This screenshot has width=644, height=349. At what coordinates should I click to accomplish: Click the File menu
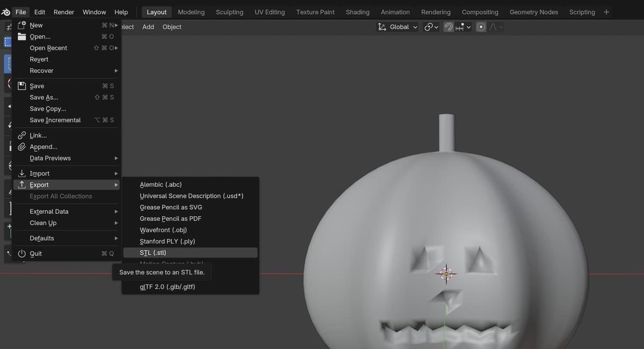pyautogui.click(x=20, y=12)
